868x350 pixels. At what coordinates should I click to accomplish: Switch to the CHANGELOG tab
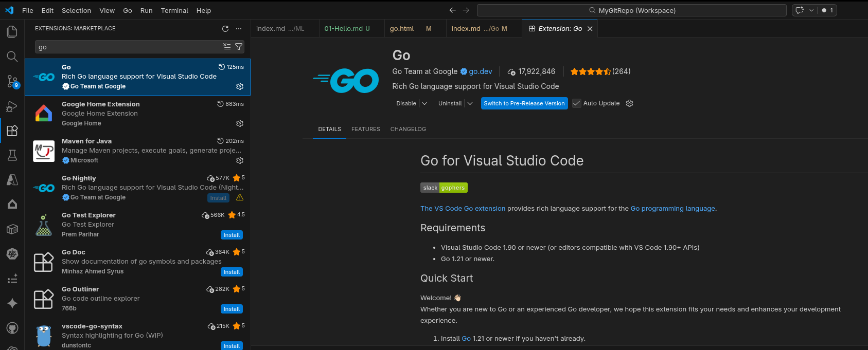[x=408, y=129]
